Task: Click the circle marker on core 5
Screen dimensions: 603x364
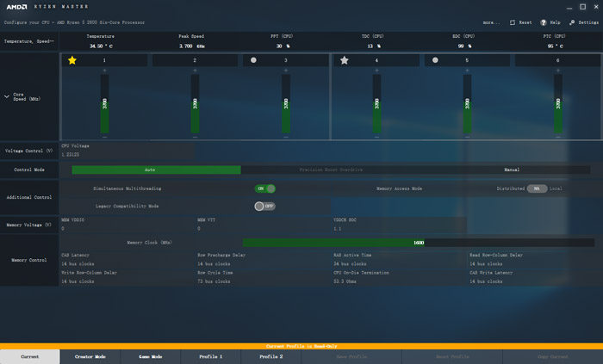Action: (436, 60)
